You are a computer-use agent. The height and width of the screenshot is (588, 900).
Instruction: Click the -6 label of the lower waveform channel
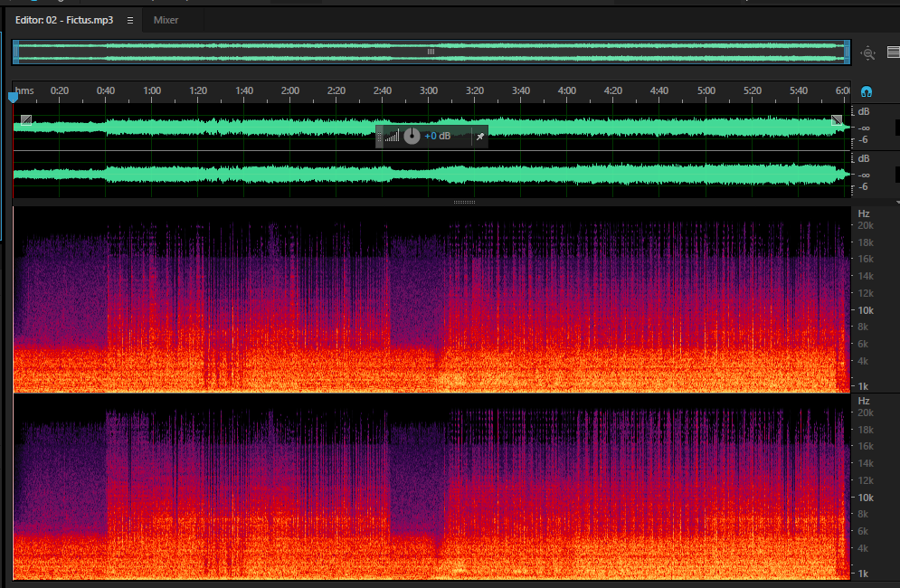(x=863, y=186)
